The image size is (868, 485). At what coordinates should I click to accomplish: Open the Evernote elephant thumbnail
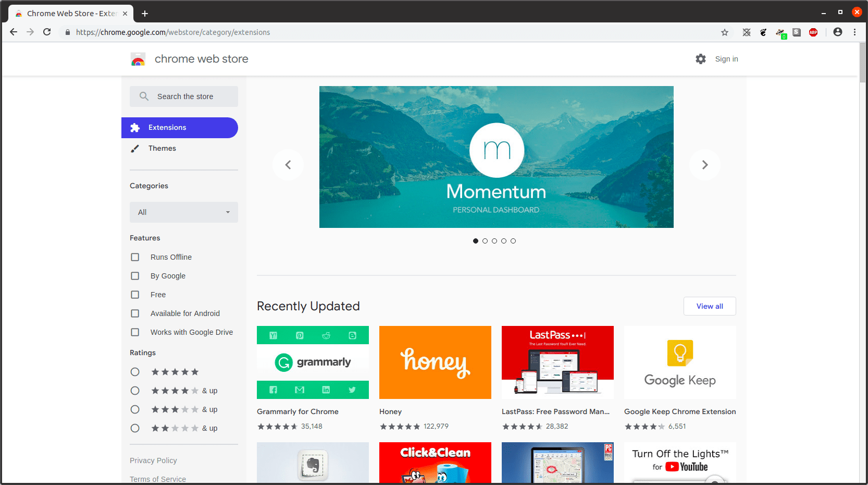click(313, 463)
